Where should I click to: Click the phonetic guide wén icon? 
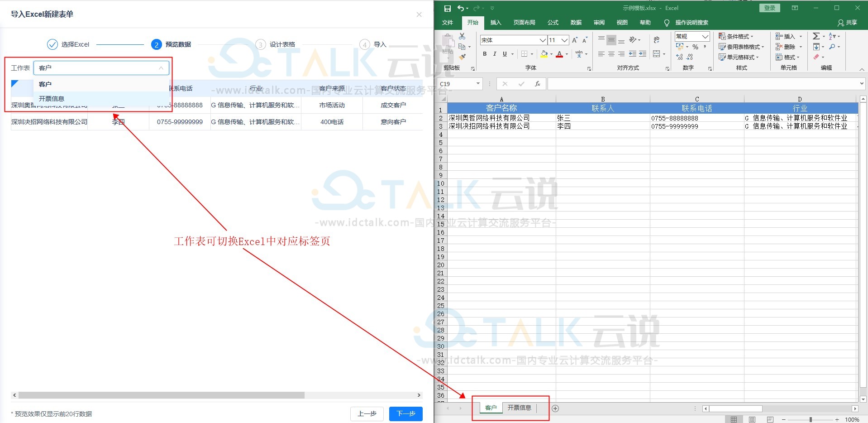579,54
